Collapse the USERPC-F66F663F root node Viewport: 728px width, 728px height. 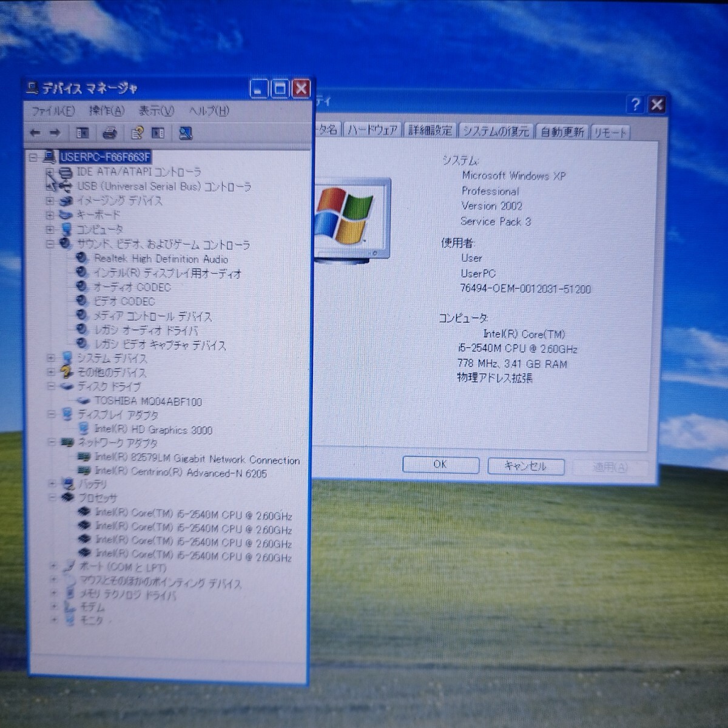(x=33, y=157)
